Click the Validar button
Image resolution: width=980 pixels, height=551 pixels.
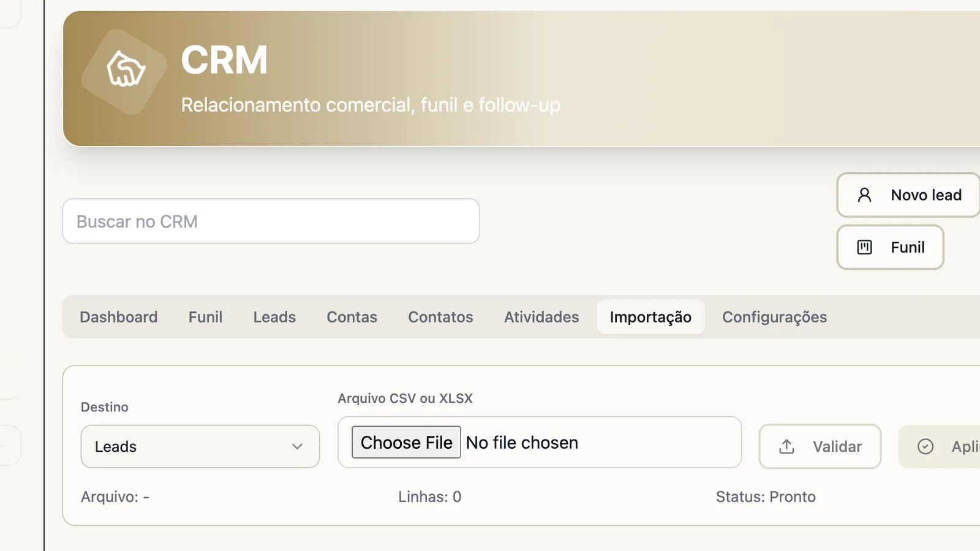point(820,446)
